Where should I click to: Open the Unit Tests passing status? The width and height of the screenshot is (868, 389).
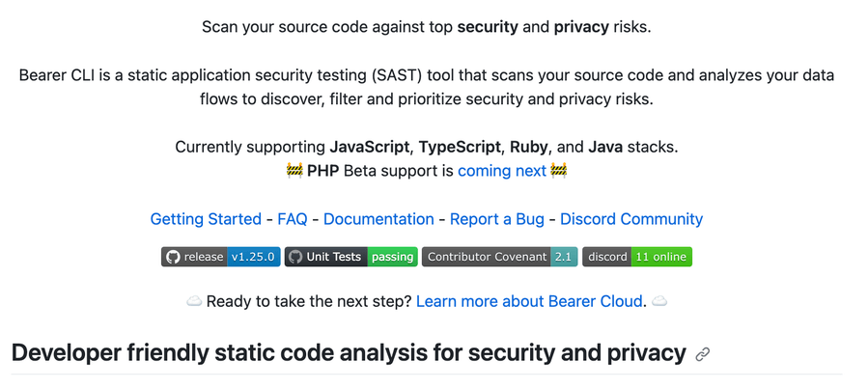click(392, 257)
